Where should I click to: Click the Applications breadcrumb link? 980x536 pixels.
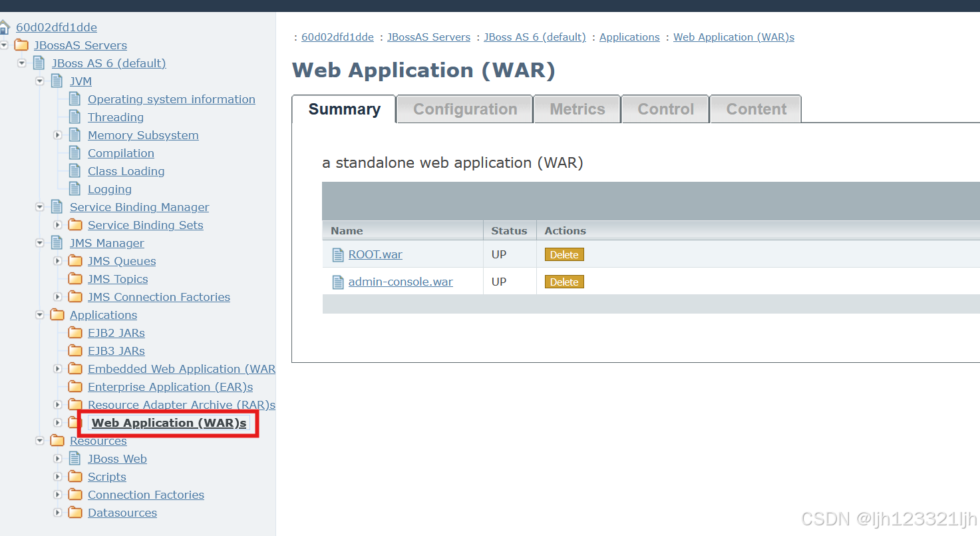pyautogui.click(x=629, y=37)
